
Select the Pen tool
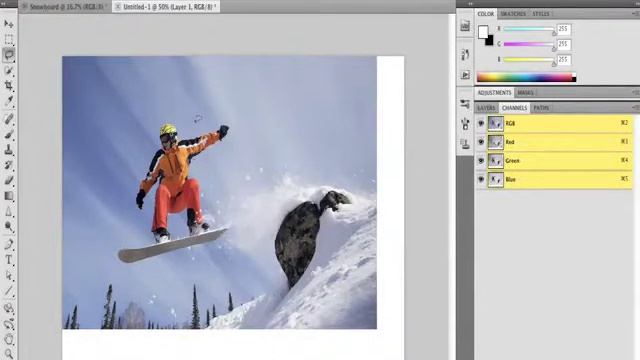[9, 244]
